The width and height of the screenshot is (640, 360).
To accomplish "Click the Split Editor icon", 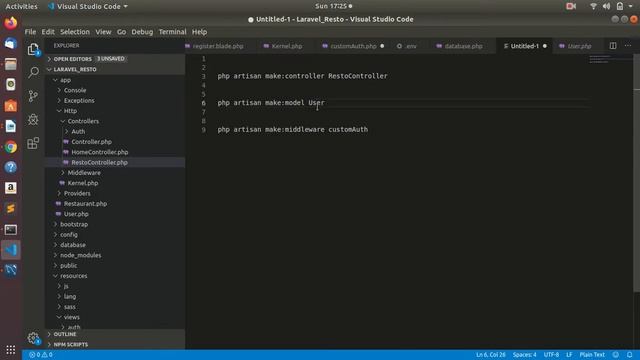I will 613,46.
